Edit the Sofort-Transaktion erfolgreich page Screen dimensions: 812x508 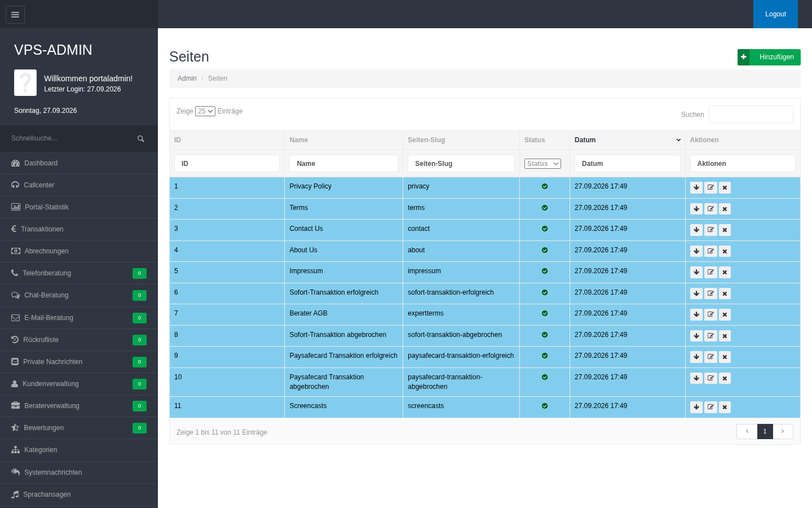click(710, 294)
